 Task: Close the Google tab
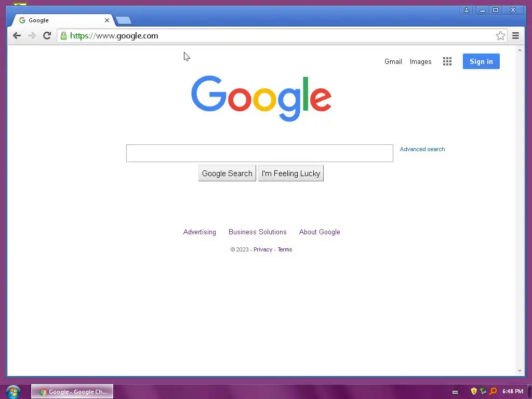107,20
